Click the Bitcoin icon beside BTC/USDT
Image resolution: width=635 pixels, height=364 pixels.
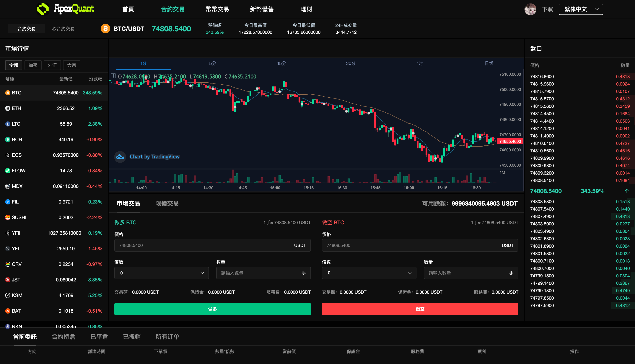click(105, 29)
